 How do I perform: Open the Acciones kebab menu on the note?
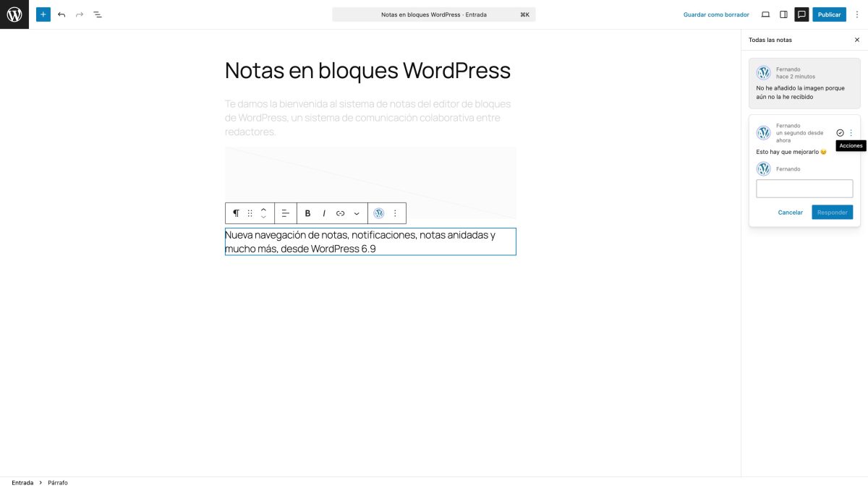pos(851,132)
